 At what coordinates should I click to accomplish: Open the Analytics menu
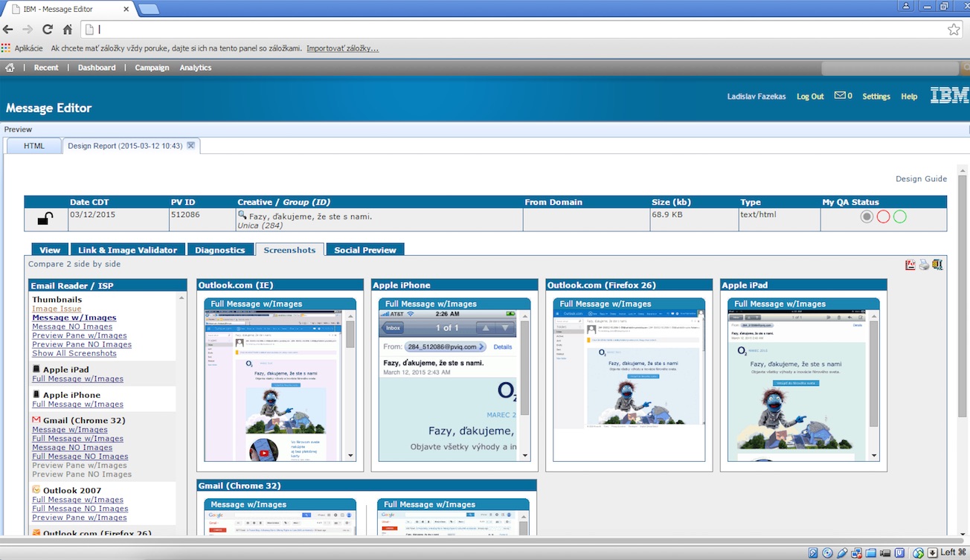pyautogui.click(x=196, y=68)
